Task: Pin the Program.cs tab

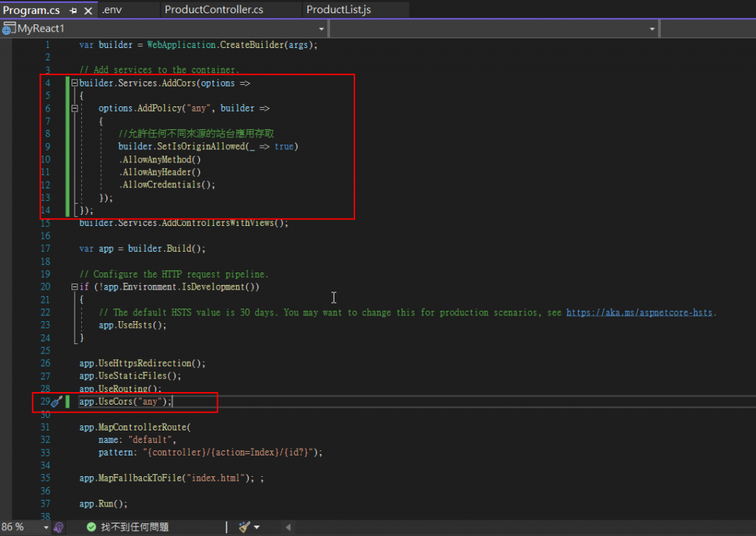Action: point(73,10)
